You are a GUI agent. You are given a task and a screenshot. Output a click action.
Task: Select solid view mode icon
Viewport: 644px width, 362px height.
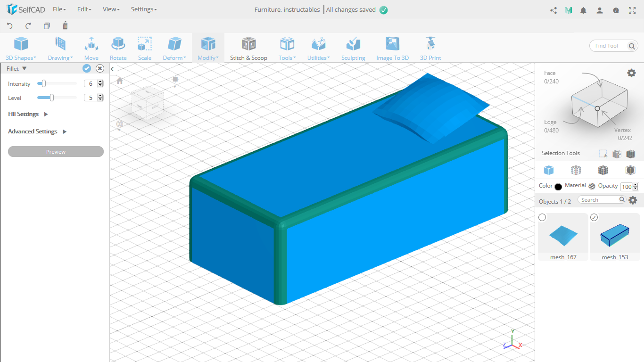(549, 170)
